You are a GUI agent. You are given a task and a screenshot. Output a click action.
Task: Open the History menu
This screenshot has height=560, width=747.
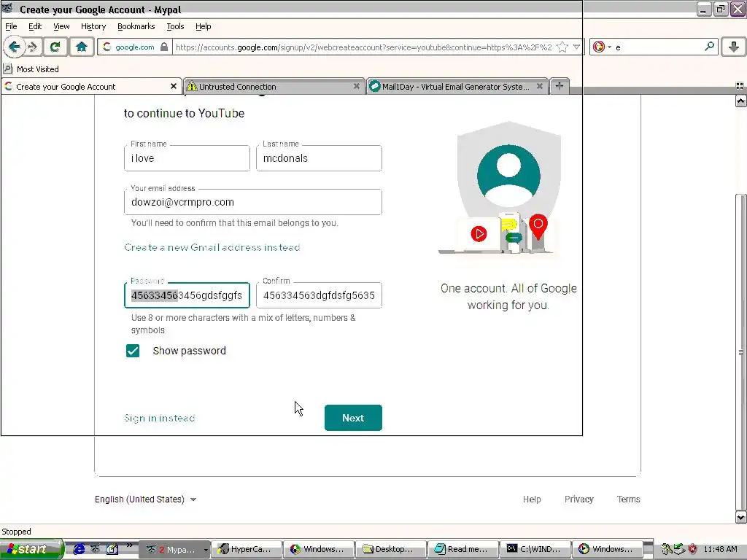[x=93, y=26]
